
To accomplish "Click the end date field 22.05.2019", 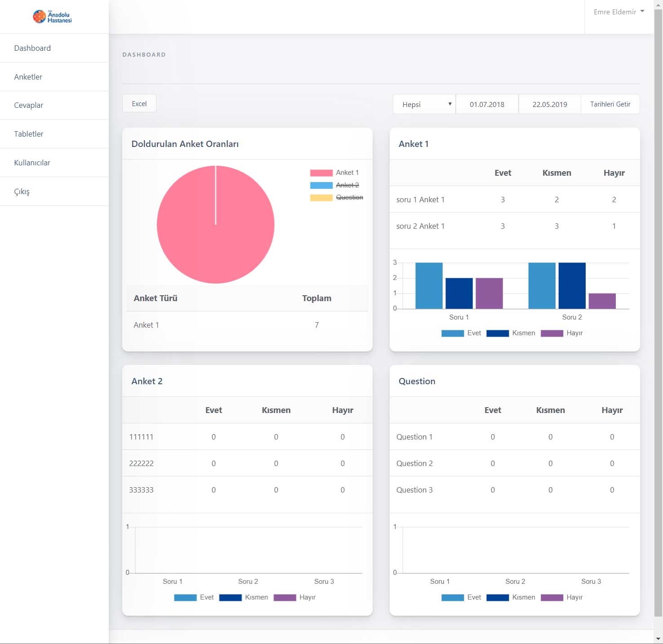I will [549, 104].
